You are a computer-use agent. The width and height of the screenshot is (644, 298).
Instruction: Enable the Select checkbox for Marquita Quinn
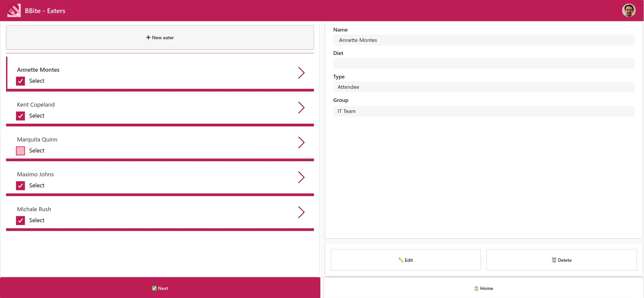[20, 151]
